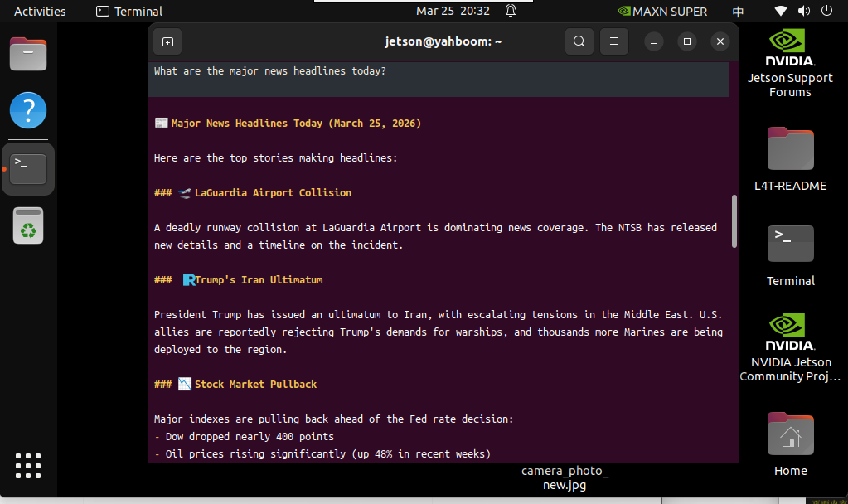Minimize the terminal window

(x=654, y=41)
